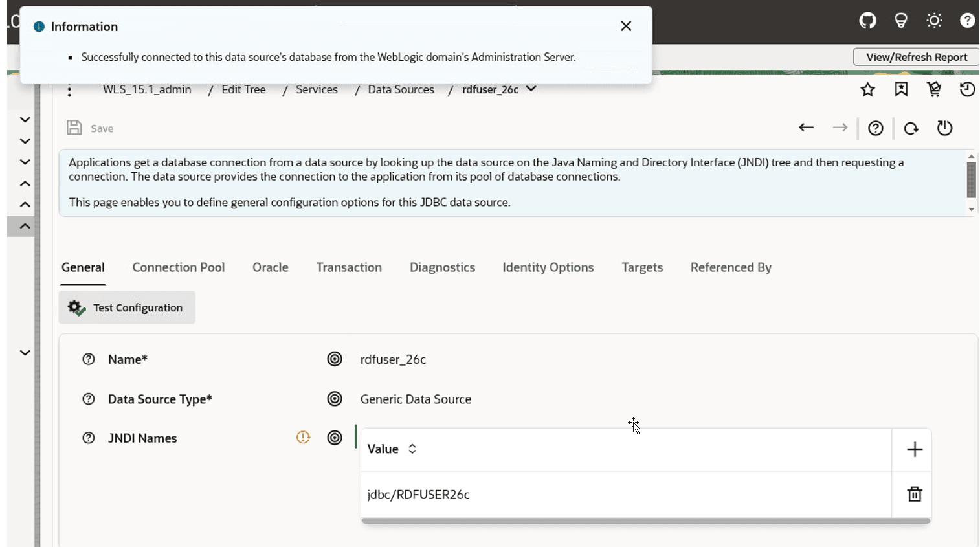This screenshot has width=980, height=547.
Task: Collapse the highlighted sidebar chevron
Action: (x=25, y=226)
